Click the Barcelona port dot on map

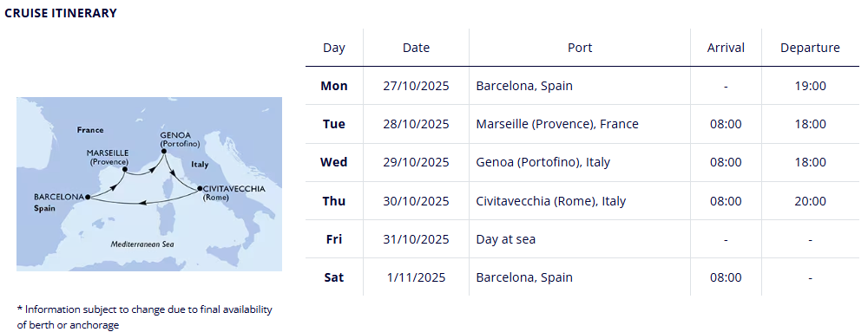tap(88, 196)
